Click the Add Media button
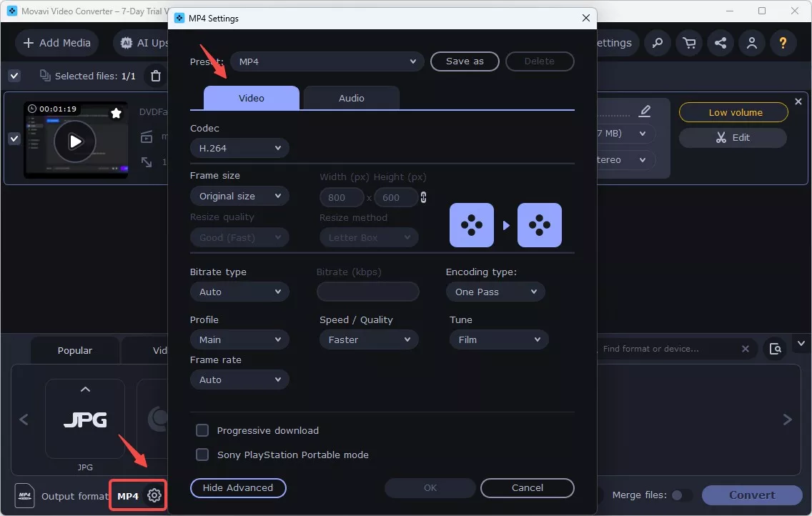Image resolution: width=812 pixels, height=516 pixels. tap(57, 43)
